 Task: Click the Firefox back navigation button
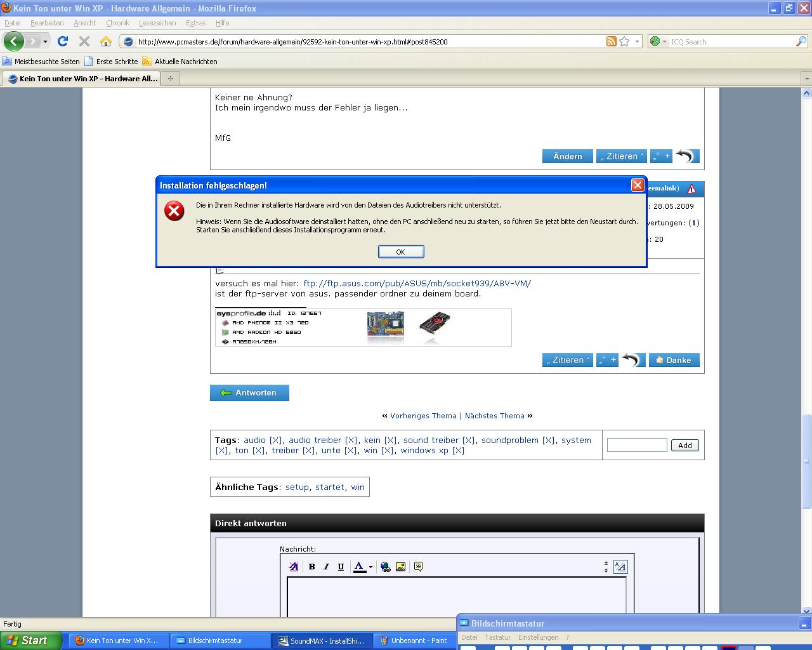13,41
